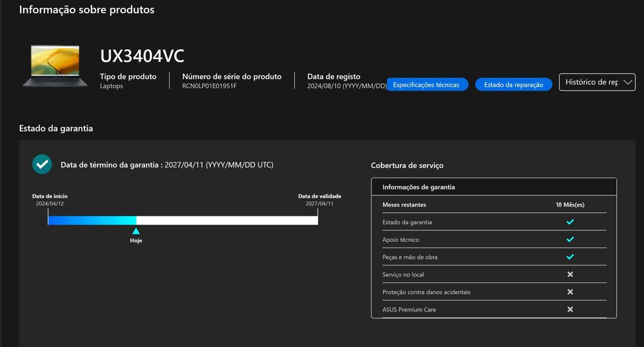Click the Tipo de produto label
Image resolution: width=644 pixels, height=347 pixels.
(128, 77)
